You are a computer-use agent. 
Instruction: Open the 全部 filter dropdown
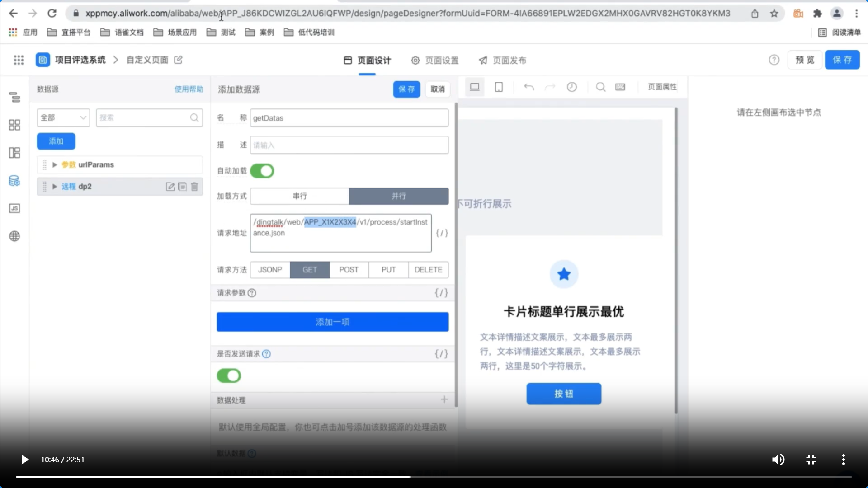coord(63,117)
